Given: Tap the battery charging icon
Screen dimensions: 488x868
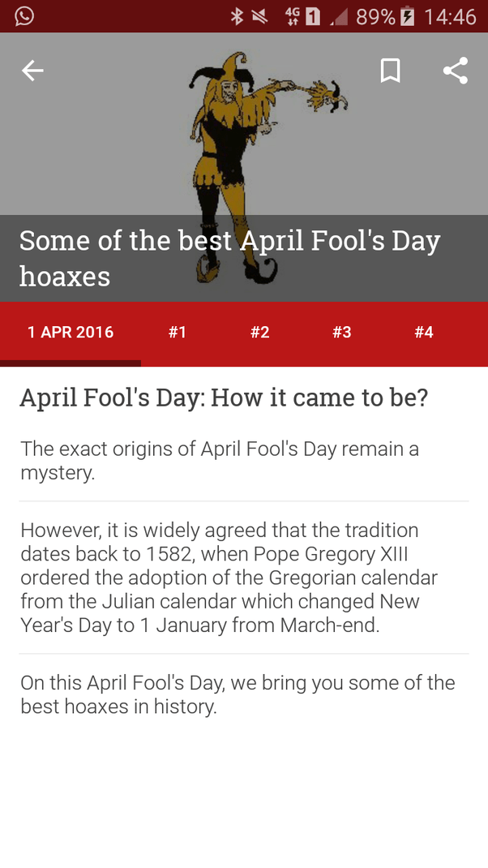Looking at the screenshot, I should (x=407, y=16).
